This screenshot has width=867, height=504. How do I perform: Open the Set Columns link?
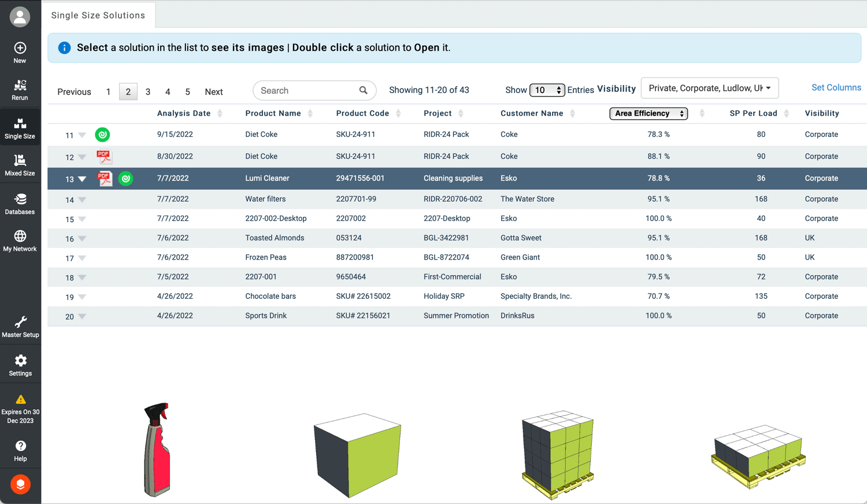(x=836, y=87)
